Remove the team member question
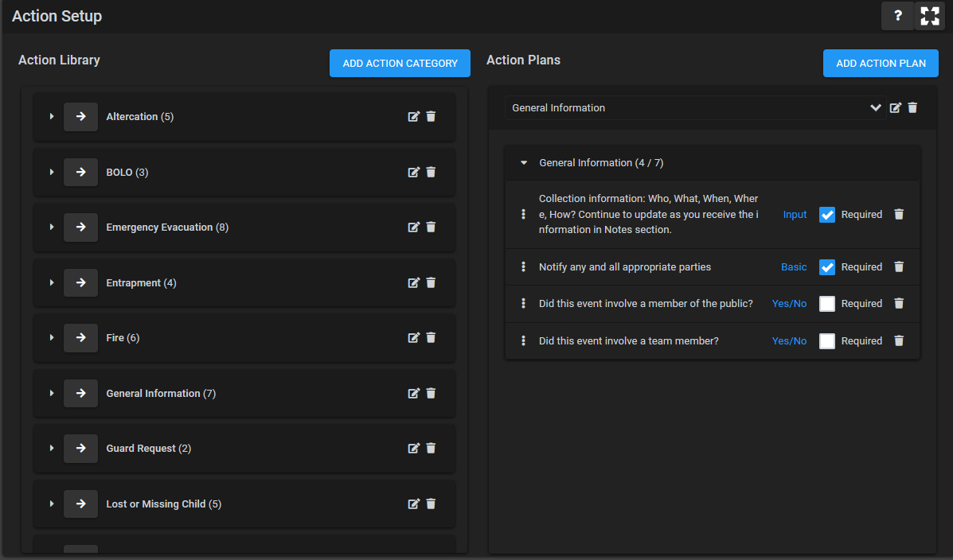Viewport: 953px width, 560px height. click(x=899, y=341)
